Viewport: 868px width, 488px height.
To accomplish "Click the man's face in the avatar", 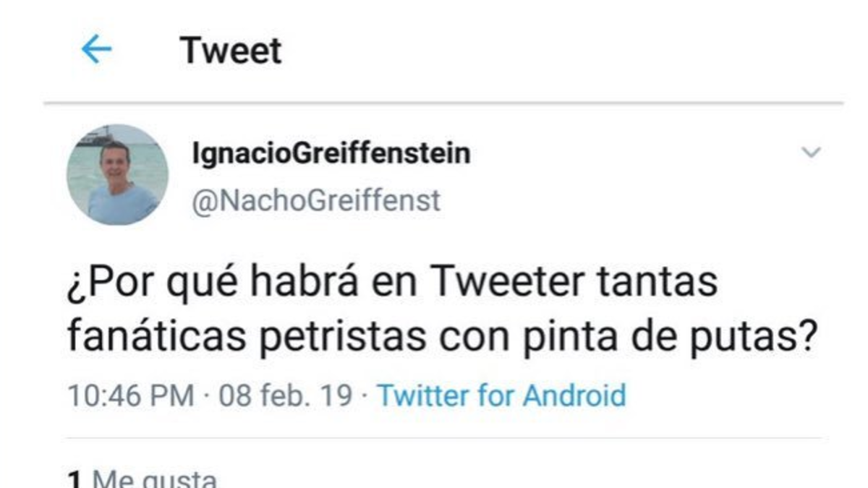I will (115, 161).
